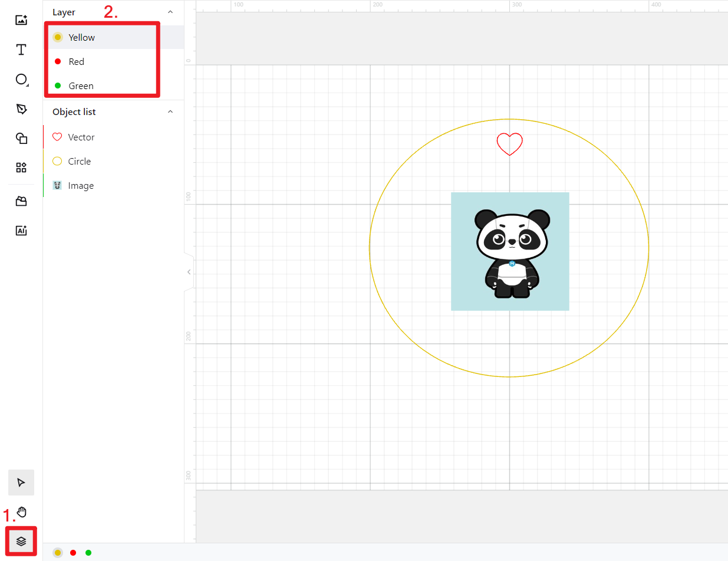This screenshot has width=728, height=561.
Task: Click the panda image on canvas
Action: tap(510, 251)
